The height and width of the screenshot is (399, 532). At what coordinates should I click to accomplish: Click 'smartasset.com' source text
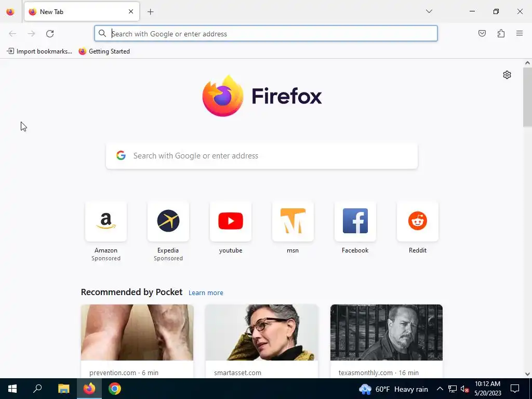coord(237,373)
